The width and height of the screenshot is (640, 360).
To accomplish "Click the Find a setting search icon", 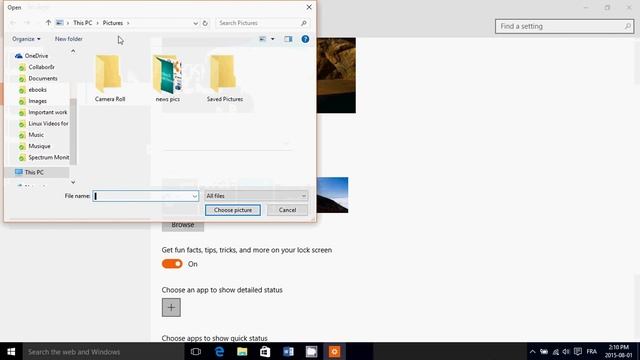I will click(627, 27).
